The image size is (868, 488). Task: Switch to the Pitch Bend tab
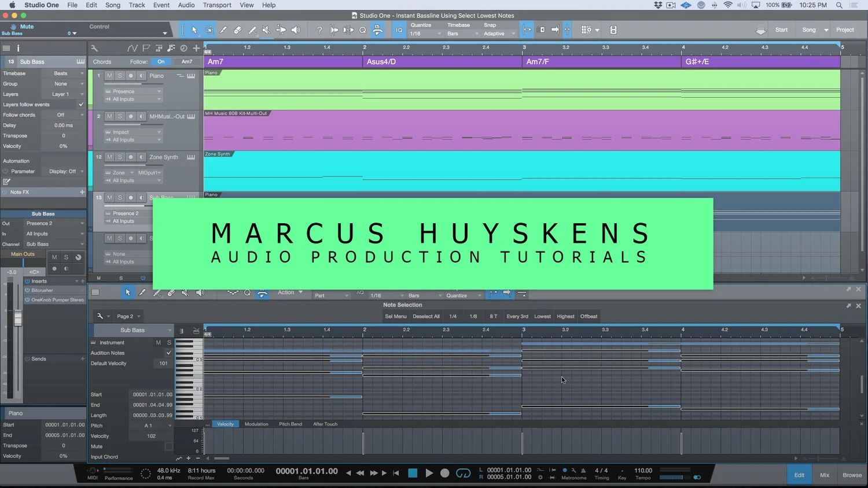click(x=290, y=424)
